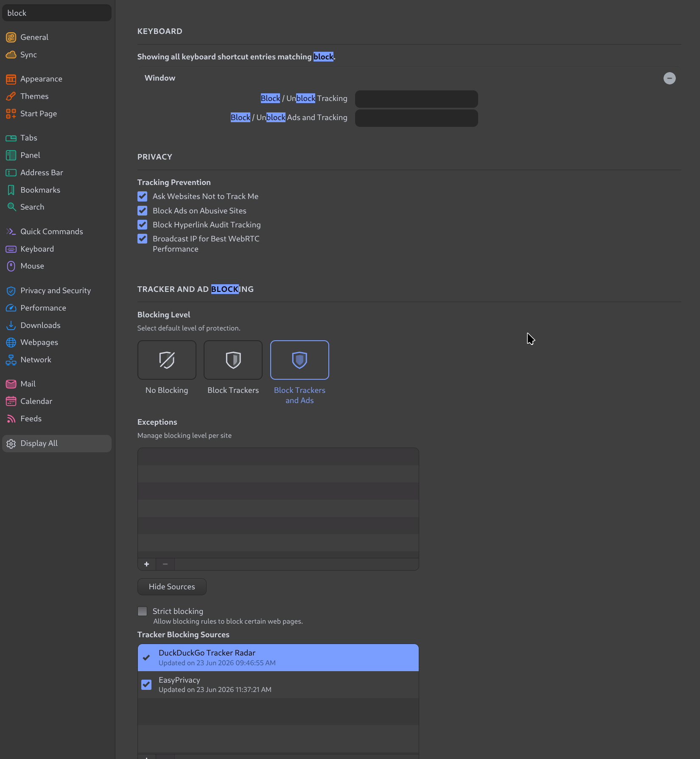Add a blocking exception with plus button
The height and width of the screenshot is (759, 700).
[147, 564]
